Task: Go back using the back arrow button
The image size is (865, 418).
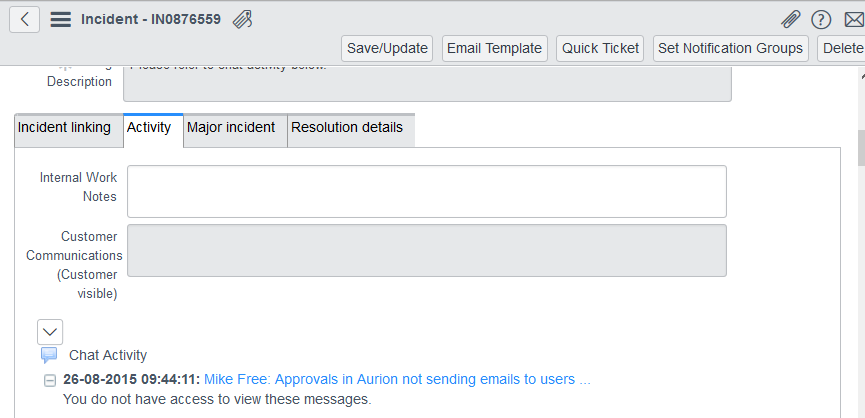Action: [x=24, y=20]
